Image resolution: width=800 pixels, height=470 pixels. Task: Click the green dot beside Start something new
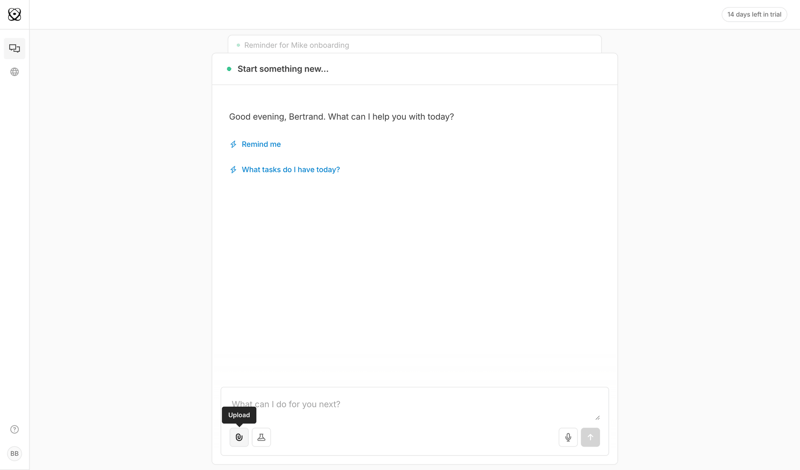click(229, 69)
